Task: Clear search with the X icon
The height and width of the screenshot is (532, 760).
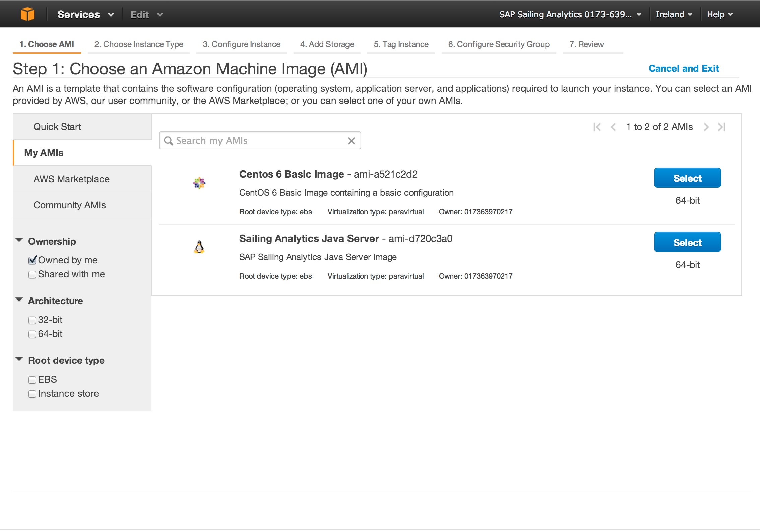Action: click(x=351, y=141)
